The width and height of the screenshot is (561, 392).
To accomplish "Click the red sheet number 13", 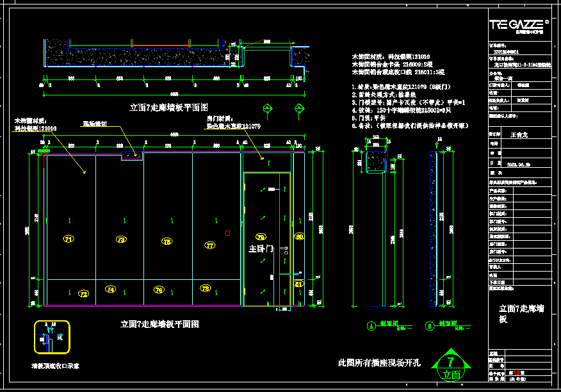I will [516, 373].
